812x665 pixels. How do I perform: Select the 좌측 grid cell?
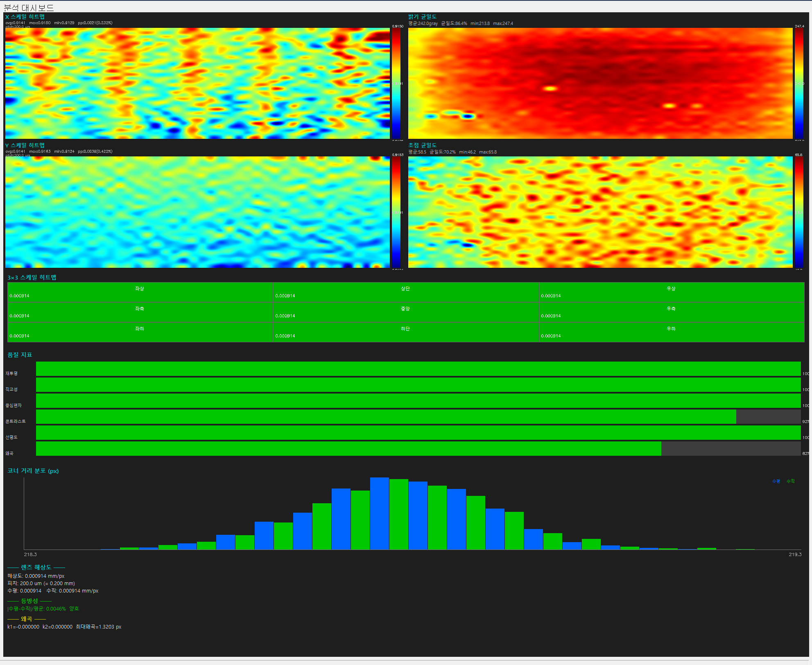click(140, 312)
